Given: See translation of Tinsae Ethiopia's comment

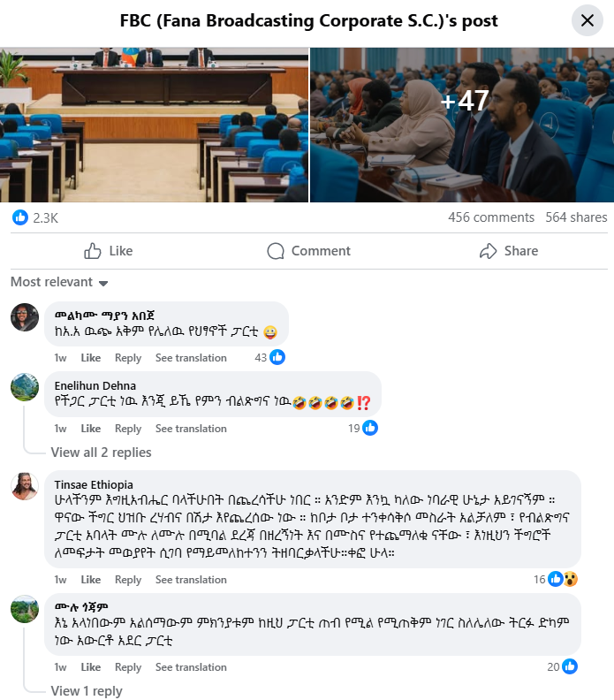Looking at the screenshot, I should (191, 580).
